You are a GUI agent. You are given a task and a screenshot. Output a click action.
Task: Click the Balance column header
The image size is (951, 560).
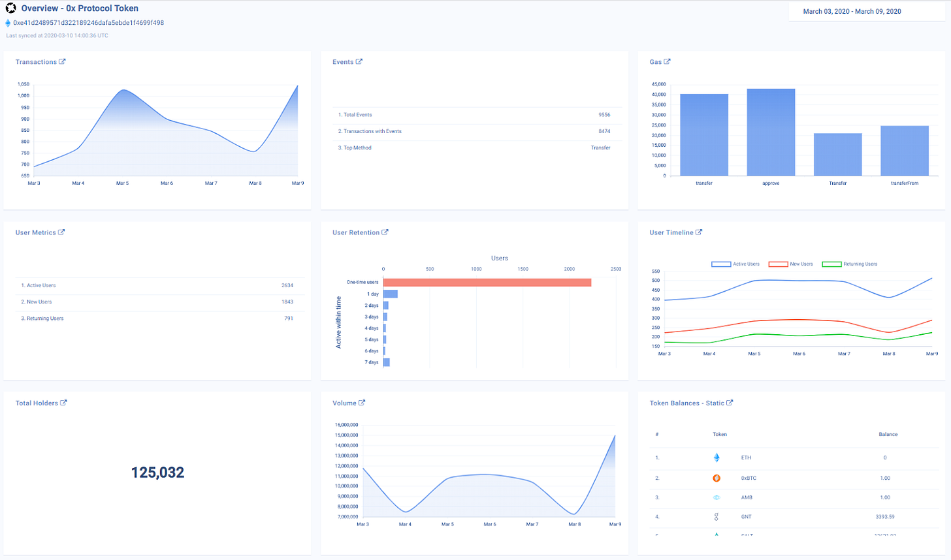click(888, 434)
